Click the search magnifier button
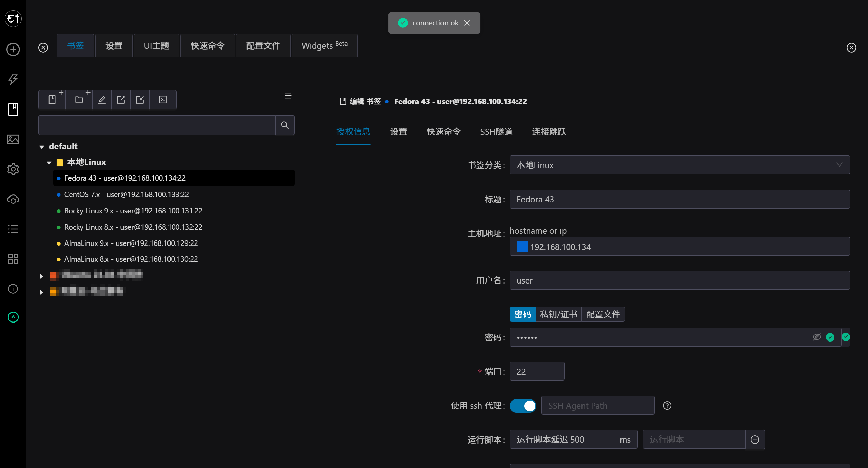 click(x=285, y=125)
